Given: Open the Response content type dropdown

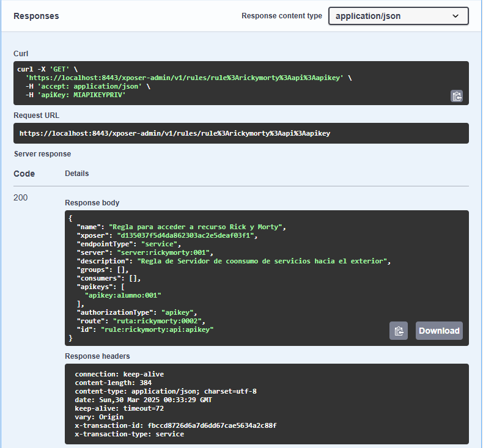Looking at the screenshot, I should [x=398, y=16].
